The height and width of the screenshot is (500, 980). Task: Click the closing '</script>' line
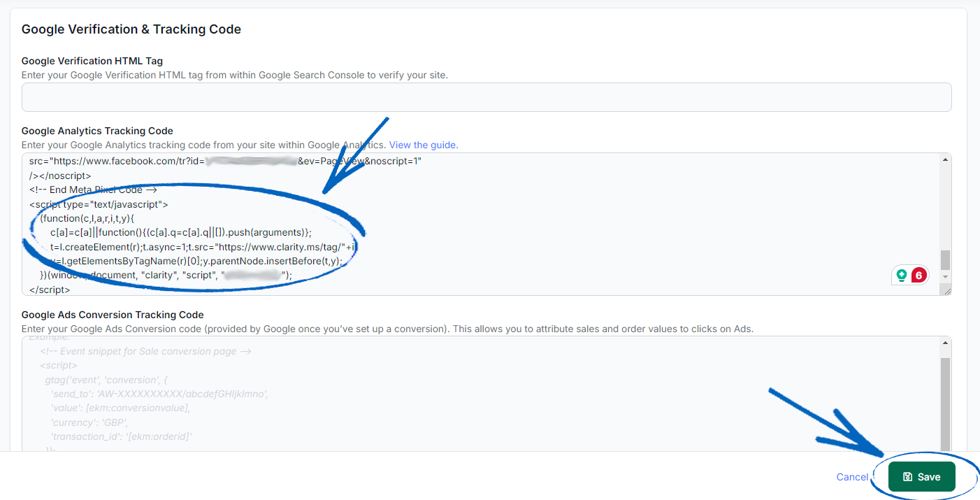50,289
